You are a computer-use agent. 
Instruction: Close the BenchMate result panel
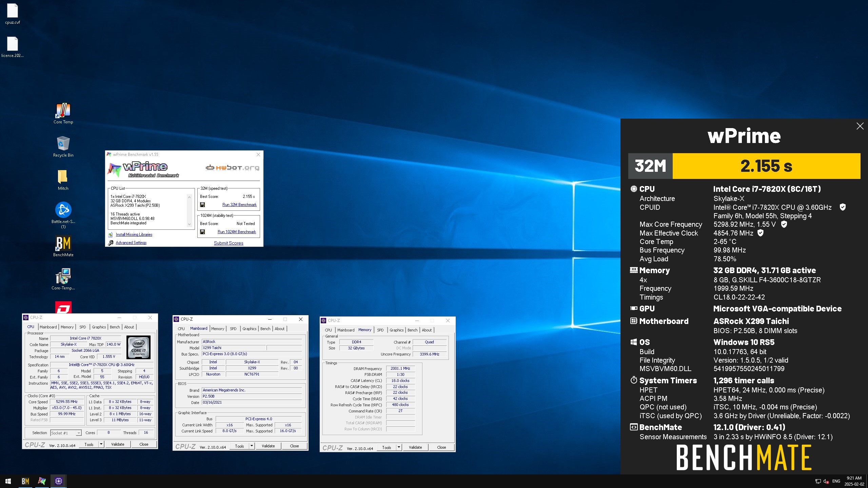point(860,126)
